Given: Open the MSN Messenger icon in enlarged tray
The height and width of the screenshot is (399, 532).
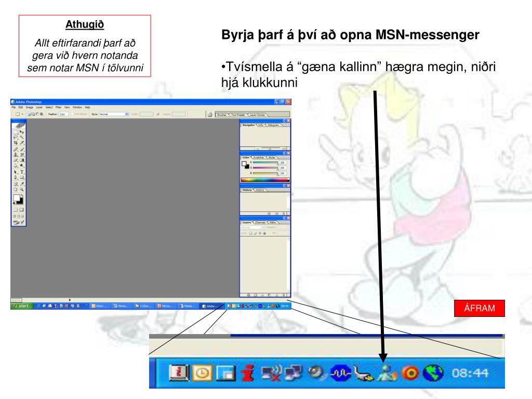Looking at the screenshot, I should pyautogui.click(x=387, y=373).
